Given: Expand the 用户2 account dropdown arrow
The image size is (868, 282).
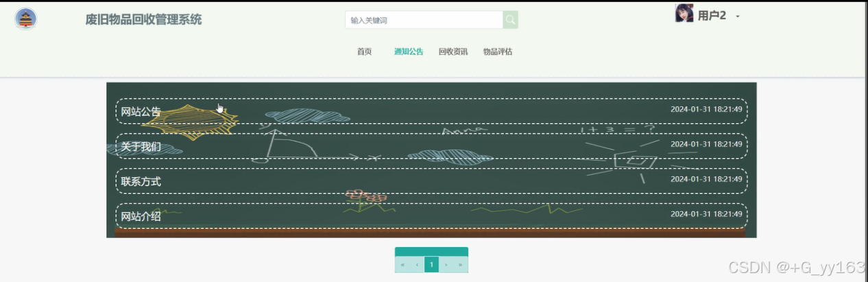Looking at the screenshot, I should coord(738,16).
